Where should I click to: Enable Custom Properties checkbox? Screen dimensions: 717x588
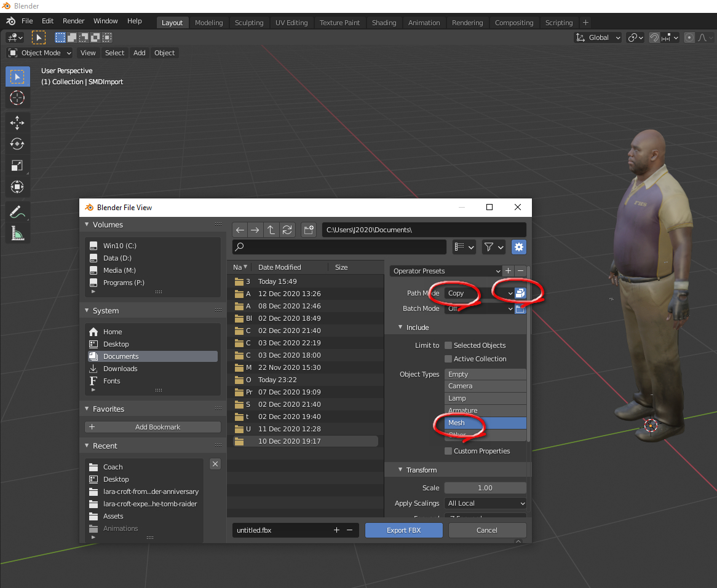[448, 452]
